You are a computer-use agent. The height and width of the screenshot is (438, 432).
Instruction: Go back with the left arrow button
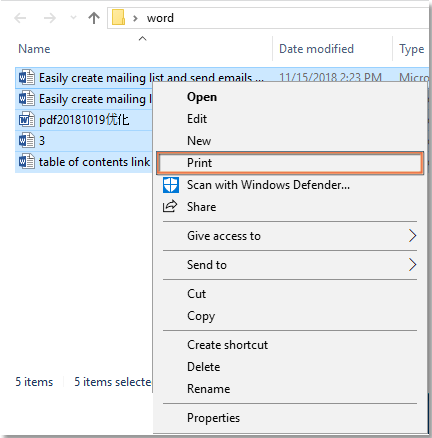(20, 18)
